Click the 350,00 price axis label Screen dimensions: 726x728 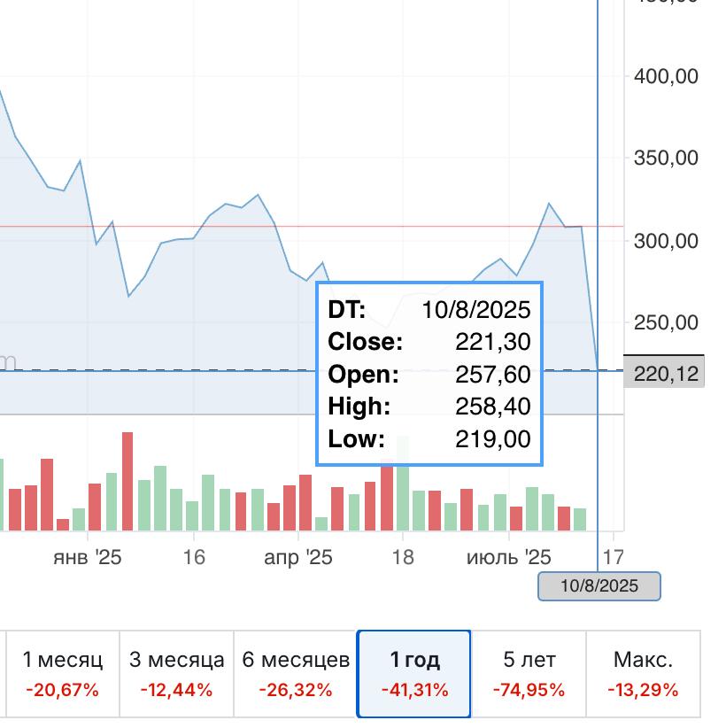[x=666, y=159]
